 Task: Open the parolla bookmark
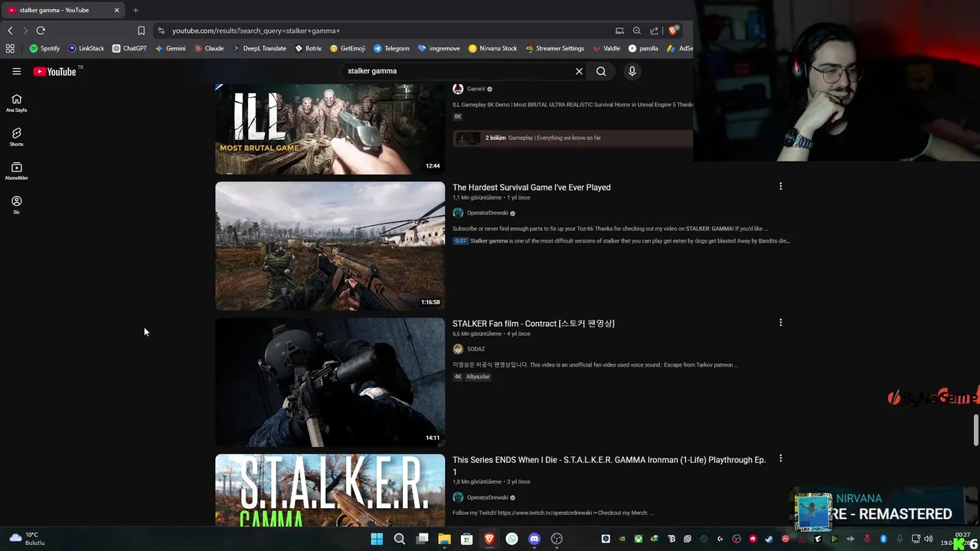[643, 48]
